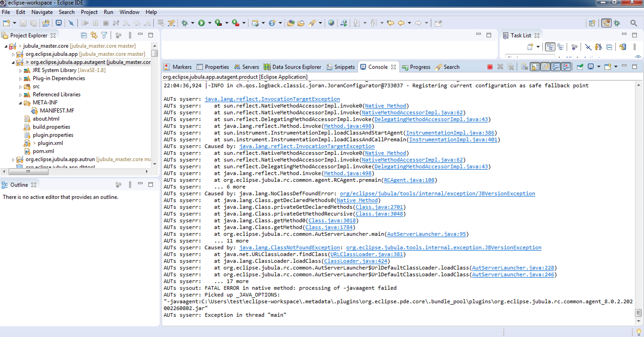Click the New wizard toolbar icon
The height and width of the screenshot is (337, 644).
pyautogui.click(x=6, y=23)
